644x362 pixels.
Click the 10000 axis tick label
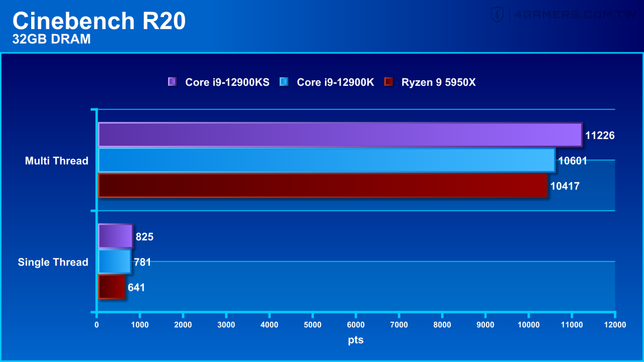point(529,325)
